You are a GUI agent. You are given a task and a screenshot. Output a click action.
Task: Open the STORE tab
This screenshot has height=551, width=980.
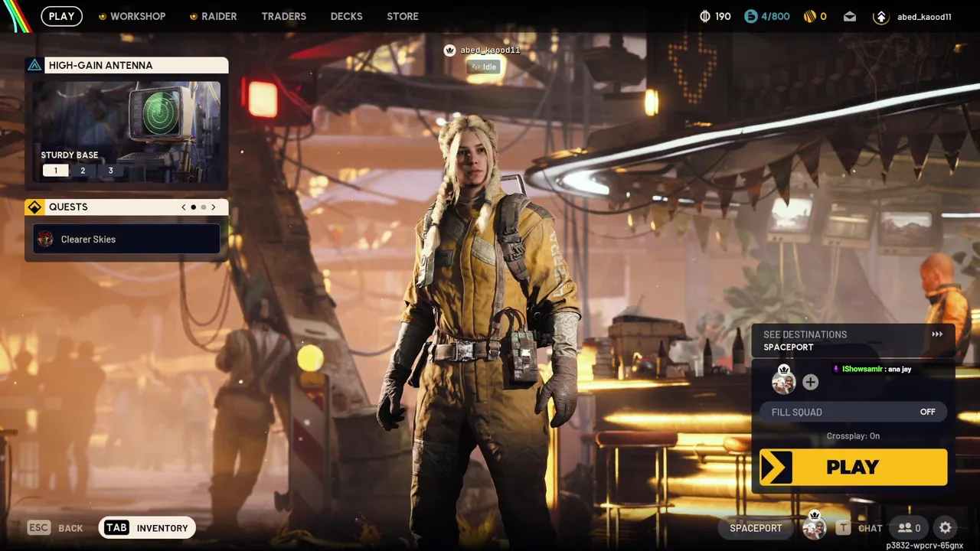[403, 16]
